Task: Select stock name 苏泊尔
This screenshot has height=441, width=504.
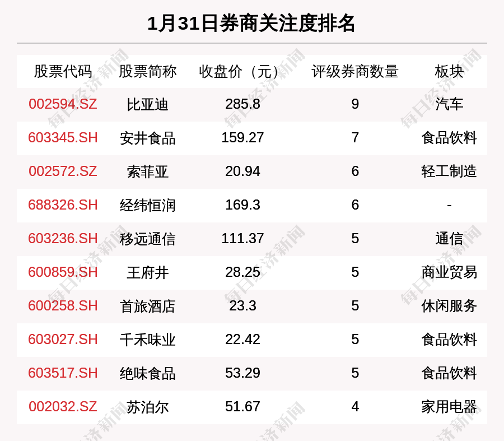Action: (x=147, y=407)
